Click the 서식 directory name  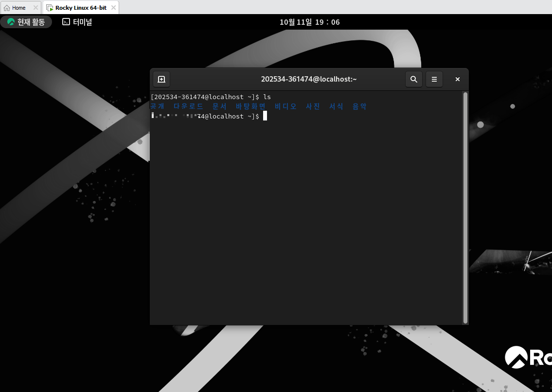tap(336, 106)
